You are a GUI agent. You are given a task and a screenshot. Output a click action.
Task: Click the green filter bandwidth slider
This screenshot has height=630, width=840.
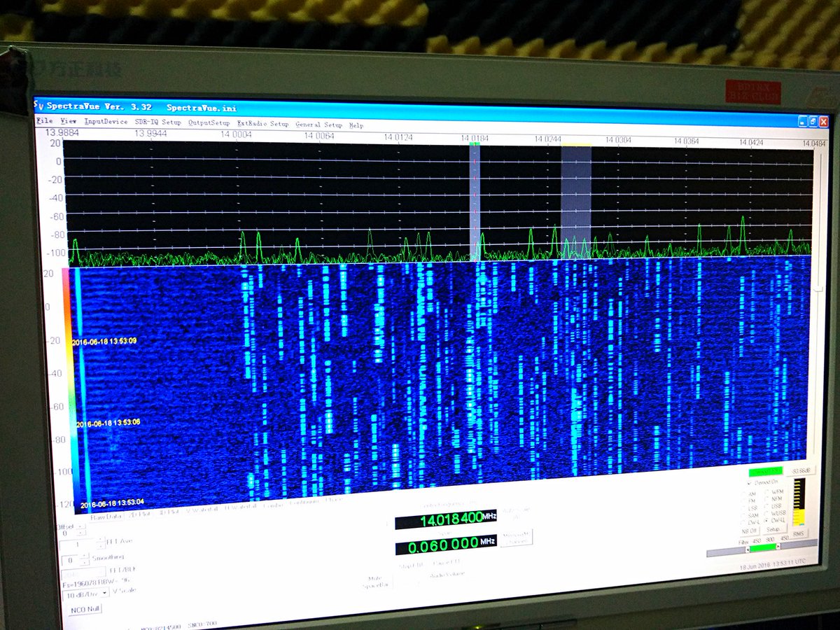763,547
